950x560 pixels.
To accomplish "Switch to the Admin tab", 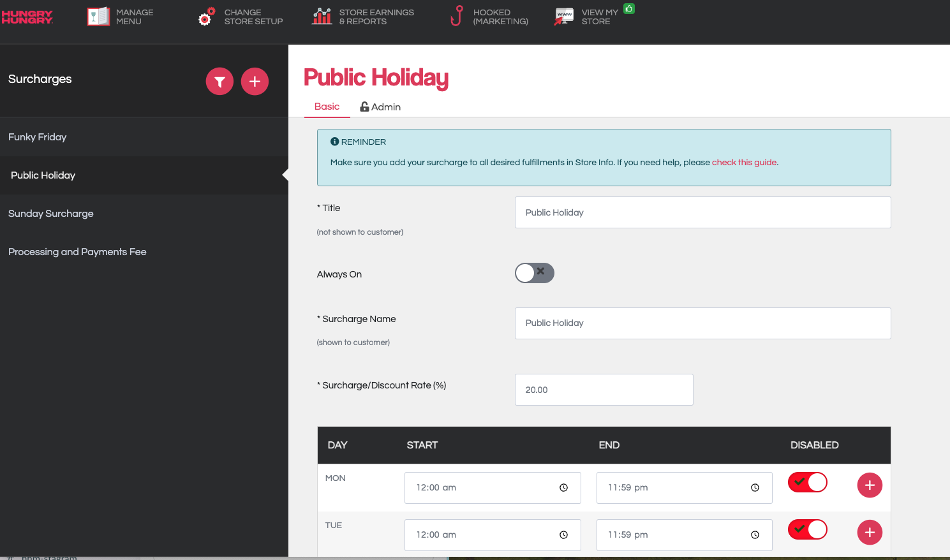I will 380,107.
